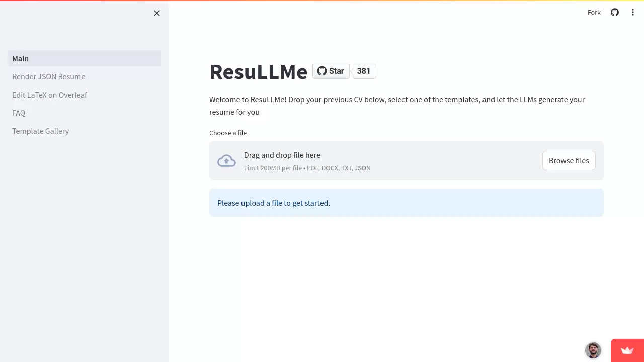The width and height of the screenshot is (644, 362).
Task: Open the creator avatar badge
Action: [x=593, y=350]
